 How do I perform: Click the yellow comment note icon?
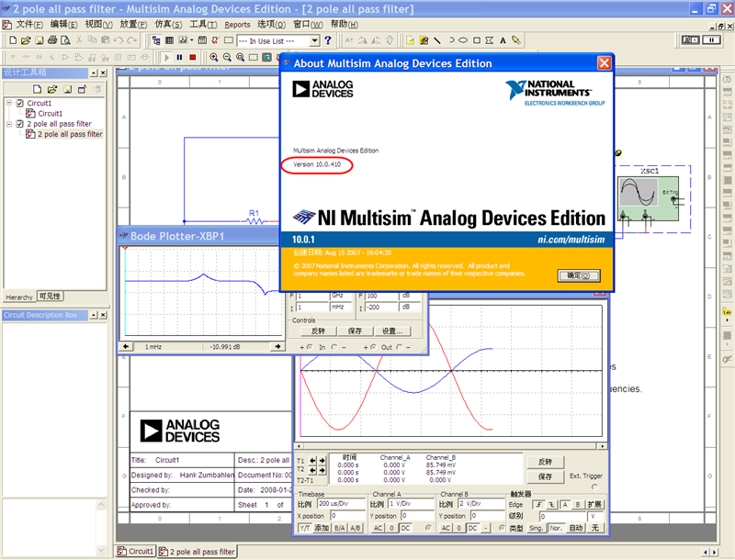pos(410,40)
